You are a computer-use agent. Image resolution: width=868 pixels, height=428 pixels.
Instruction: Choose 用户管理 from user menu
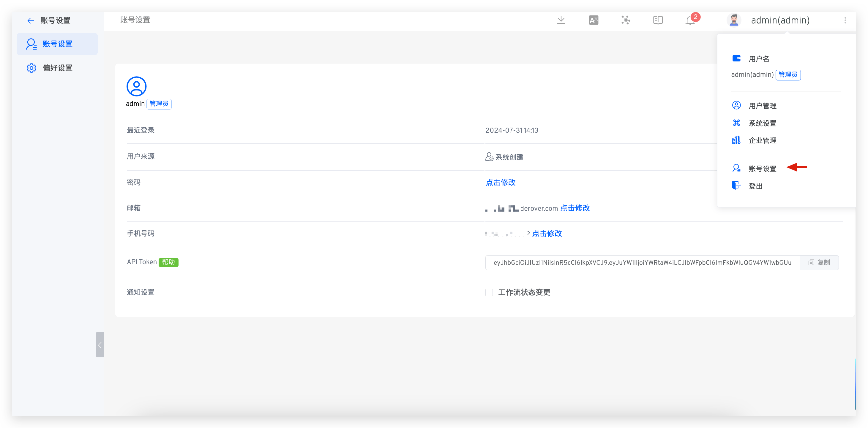tap(762, 106)
